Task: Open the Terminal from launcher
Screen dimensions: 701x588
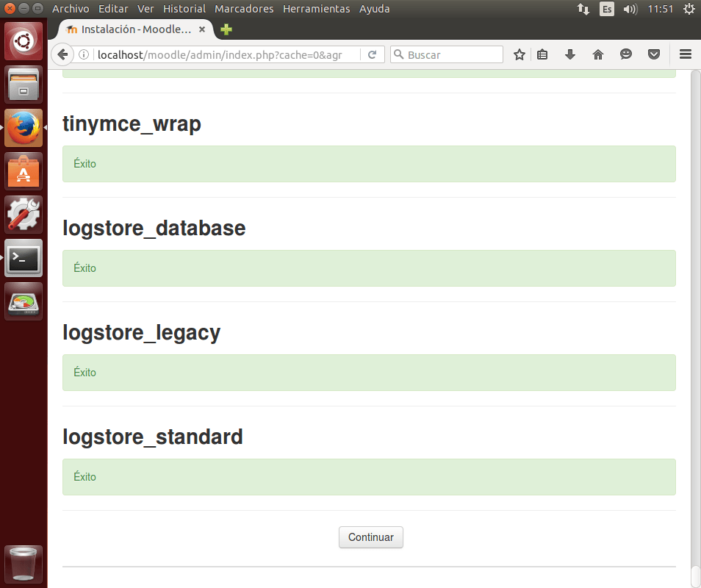Action: pyautogui.click(x=24, y=258)
